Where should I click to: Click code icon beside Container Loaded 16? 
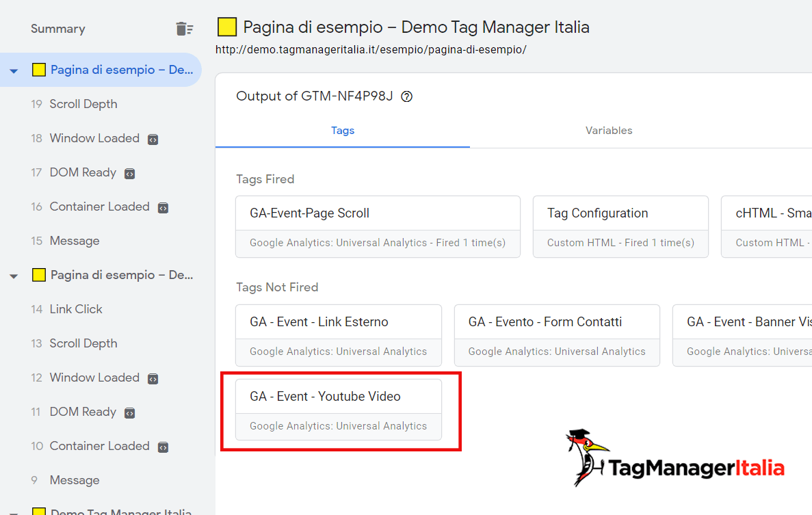pyautogui.click(x=163, y=208)
